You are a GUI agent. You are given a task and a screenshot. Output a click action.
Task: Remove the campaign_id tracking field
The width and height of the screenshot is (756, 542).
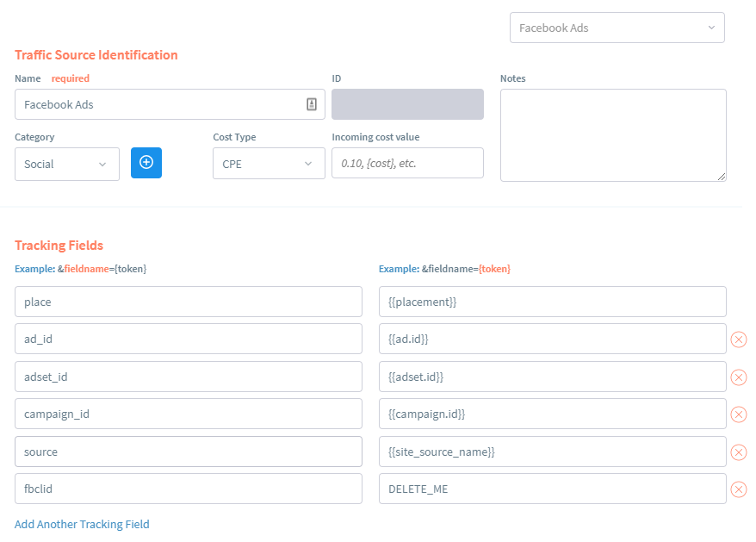tap(738, 414)
